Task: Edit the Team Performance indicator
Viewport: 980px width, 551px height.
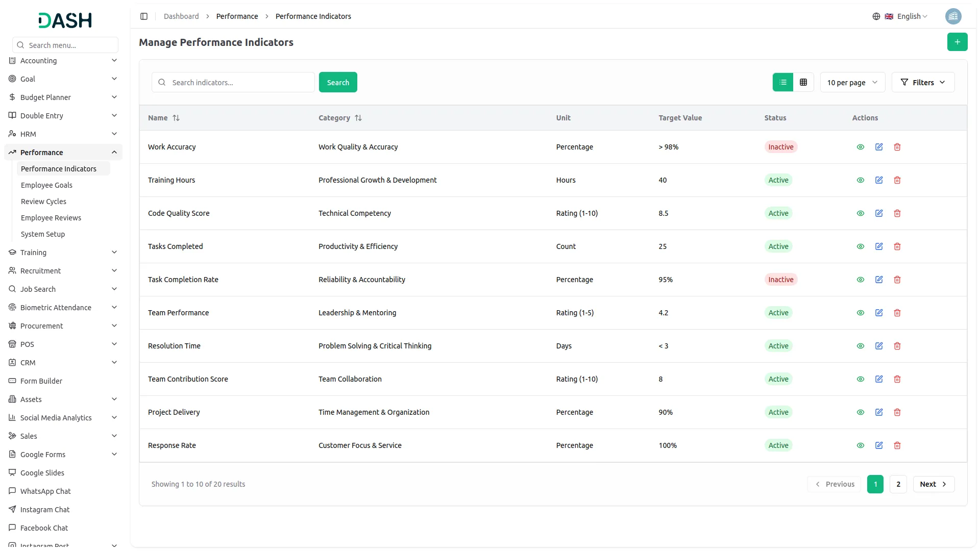Action: pos(878,313)
